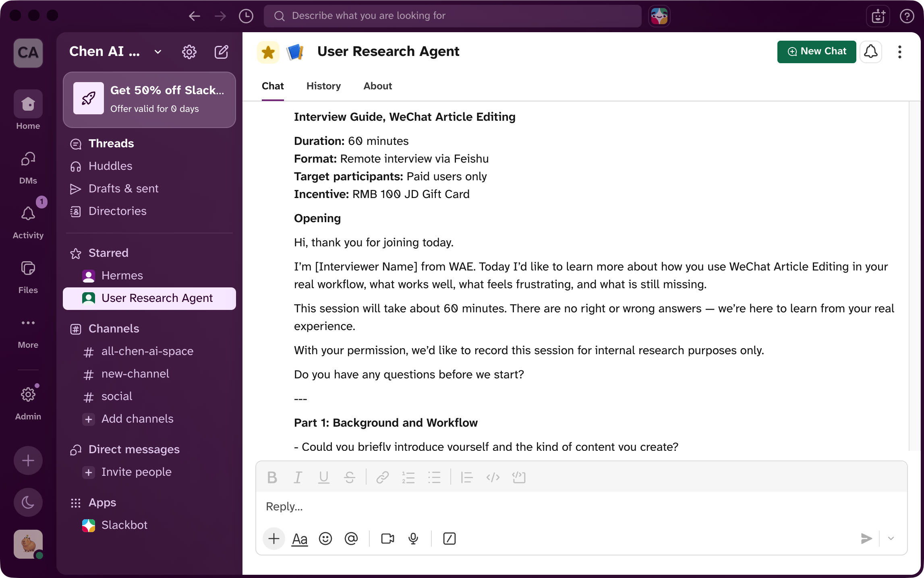Toggle the Aa formatting toolbar
Image resolution: width=924 pixels, height=578 pixels.
tap(300, 539)
